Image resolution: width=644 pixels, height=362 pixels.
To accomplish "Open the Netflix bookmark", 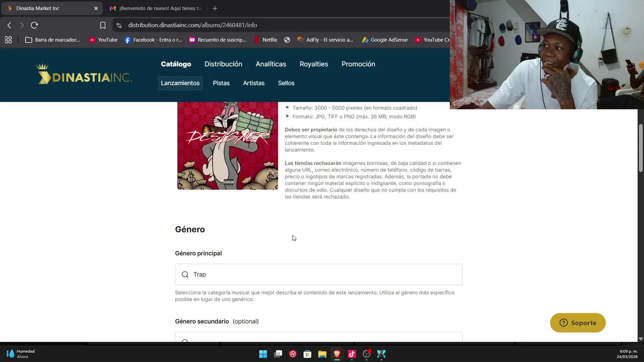I will pyautogui.click(x=265, y=40).
